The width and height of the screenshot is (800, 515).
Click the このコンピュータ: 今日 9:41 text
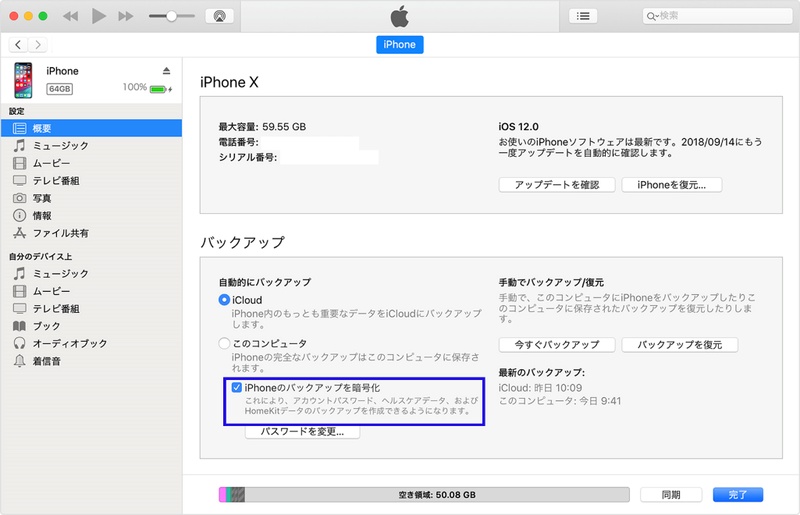pos(560,401)
